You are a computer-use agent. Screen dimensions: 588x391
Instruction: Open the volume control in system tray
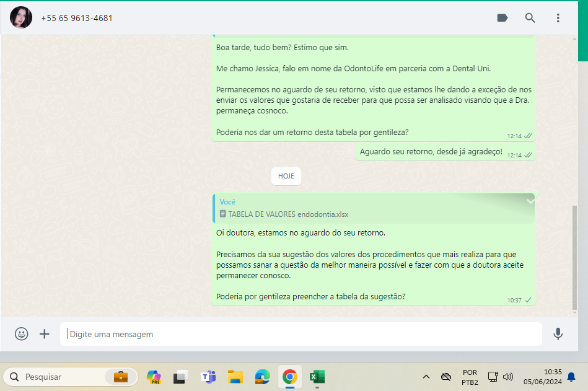pos(509,377)
